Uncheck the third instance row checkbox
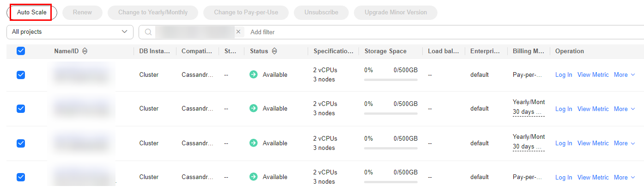Viewport: 644px width, 192px height. (x=21, y=143)
